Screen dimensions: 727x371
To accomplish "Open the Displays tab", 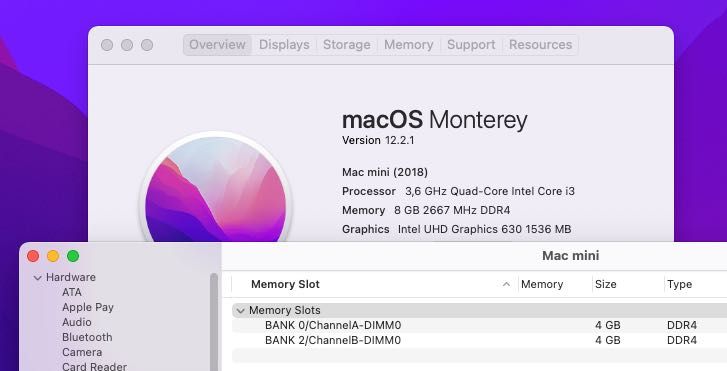I will coord(284,45).
